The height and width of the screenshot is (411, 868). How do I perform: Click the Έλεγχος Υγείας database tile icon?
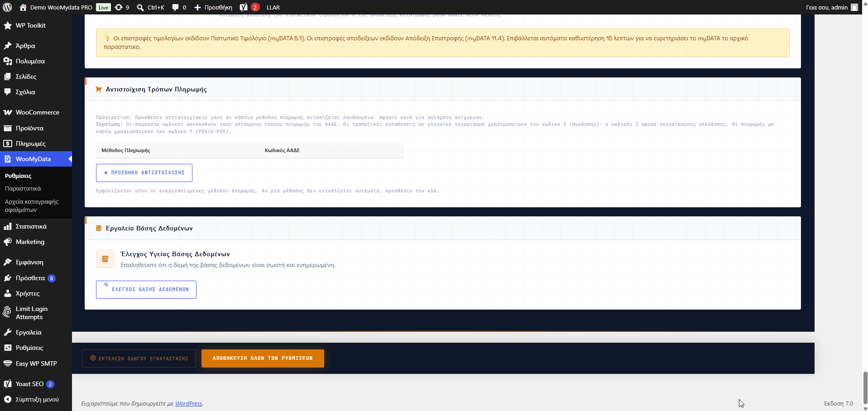[105, 259]
